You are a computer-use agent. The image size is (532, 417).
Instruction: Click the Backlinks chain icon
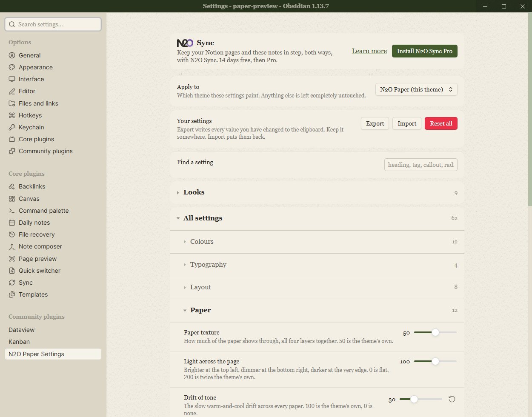[x=12, y=186]
